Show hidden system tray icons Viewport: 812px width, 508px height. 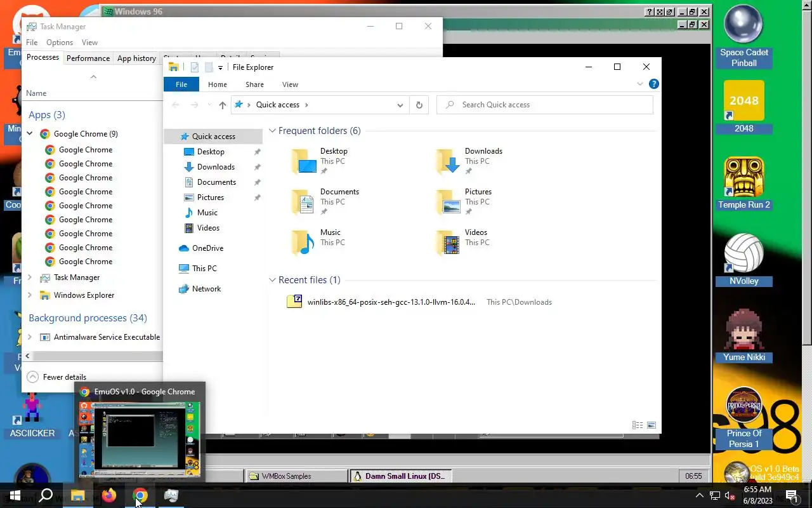click(700, 495)
